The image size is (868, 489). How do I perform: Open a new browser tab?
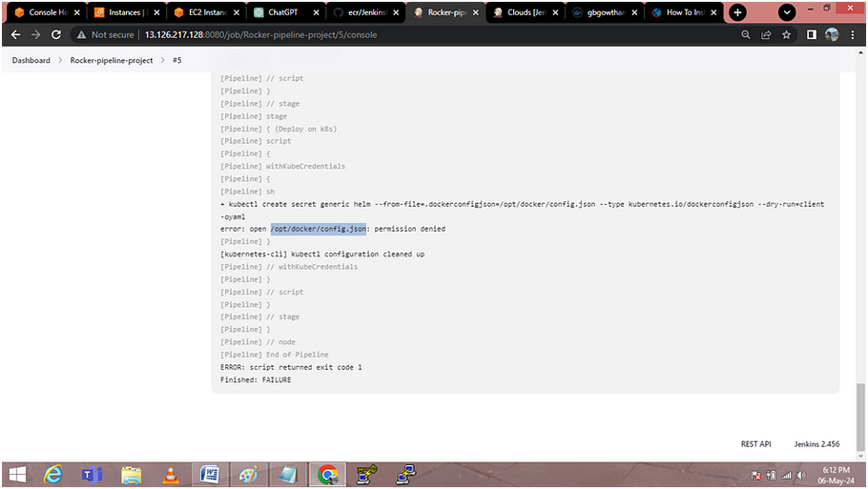[x=737, y=12]
